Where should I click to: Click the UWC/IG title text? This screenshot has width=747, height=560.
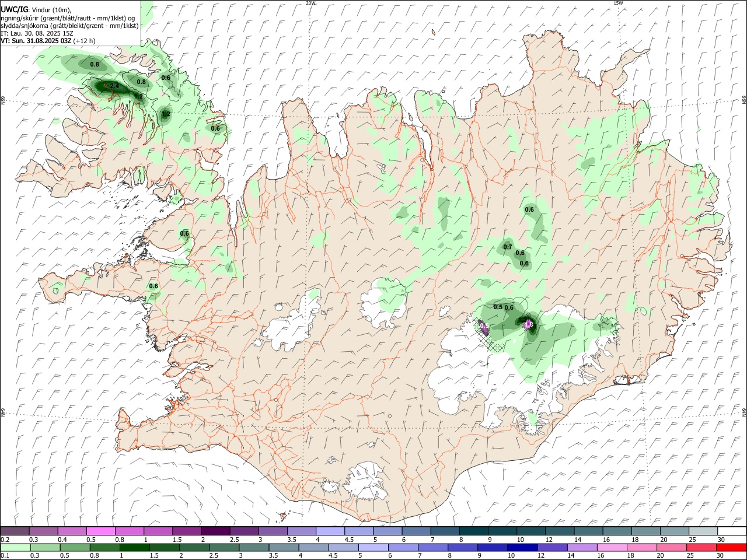[14, 9]
